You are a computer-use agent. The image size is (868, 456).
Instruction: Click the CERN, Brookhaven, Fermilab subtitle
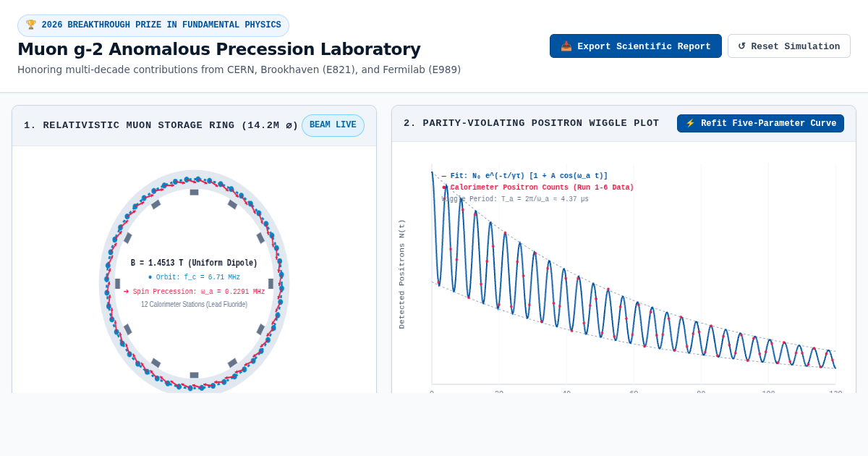pos(239,70)
